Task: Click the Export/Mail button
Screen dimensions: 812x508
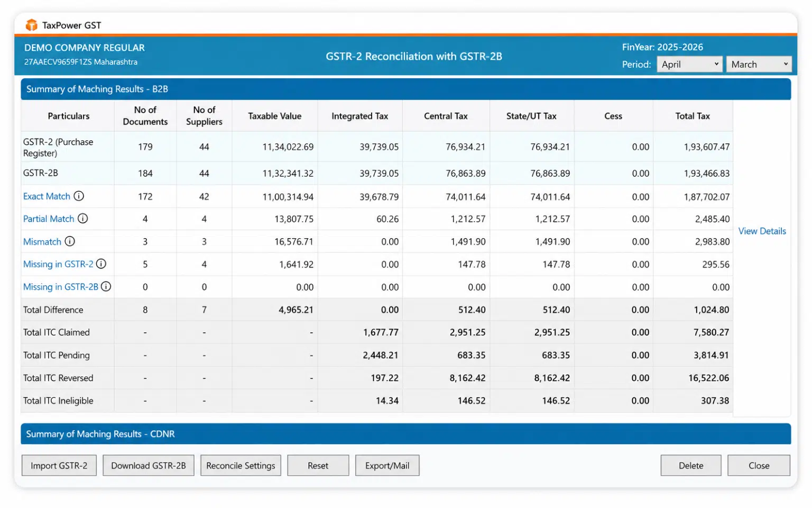Action: (387, 466)
